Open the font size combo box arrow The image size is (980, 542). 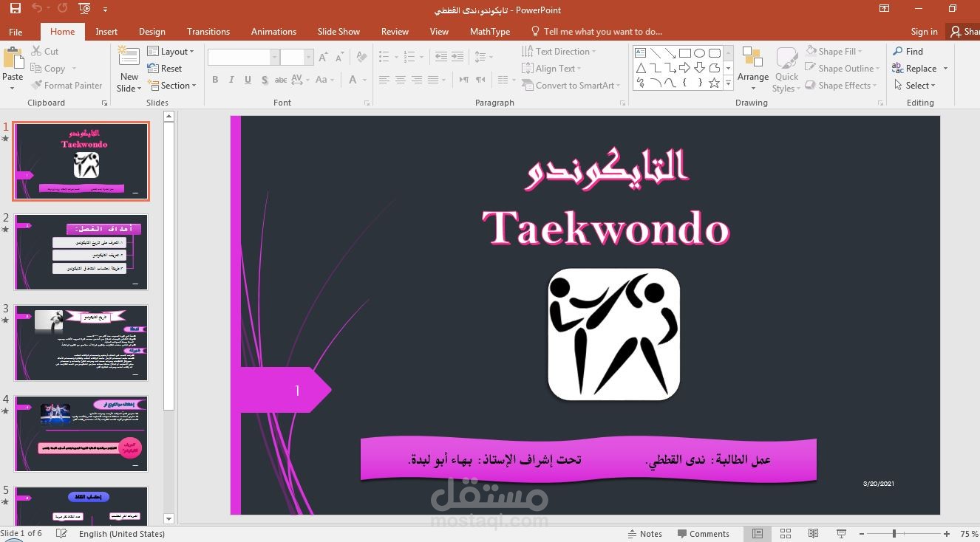(x=310, y=58)
